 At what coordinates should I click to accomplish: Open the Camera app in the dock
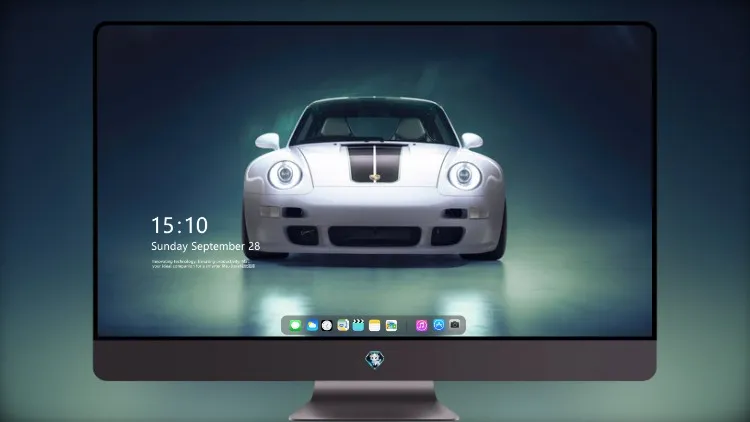[x=455, y=325]
